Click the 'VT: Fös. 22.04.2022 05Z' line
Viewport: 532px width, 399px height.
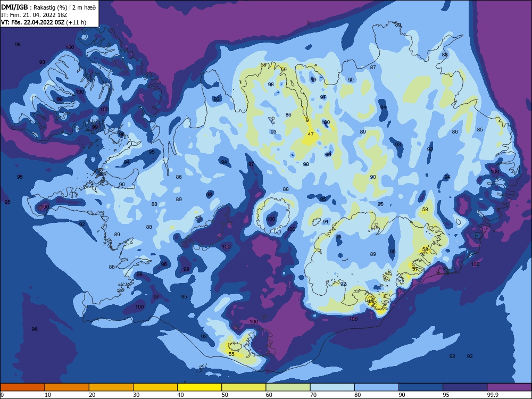pos(33,22)
